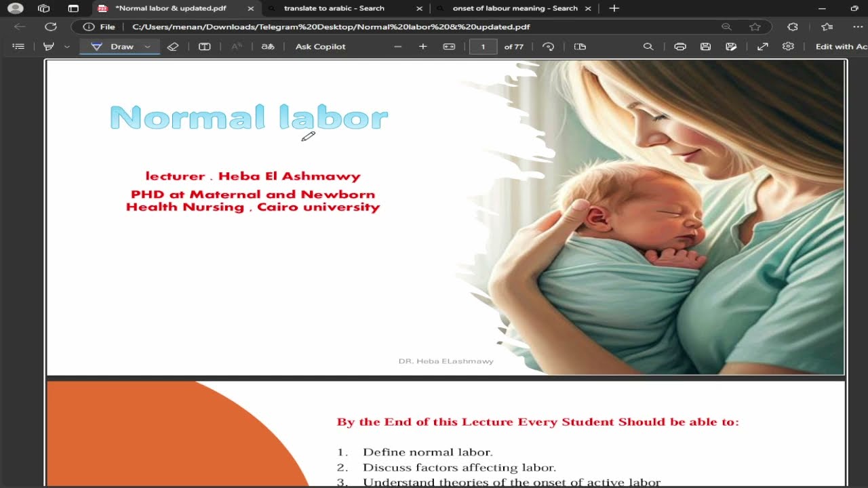The image size is (868, 488).
Task: Rotate the PDF page
Action: [x=549, y=47]
